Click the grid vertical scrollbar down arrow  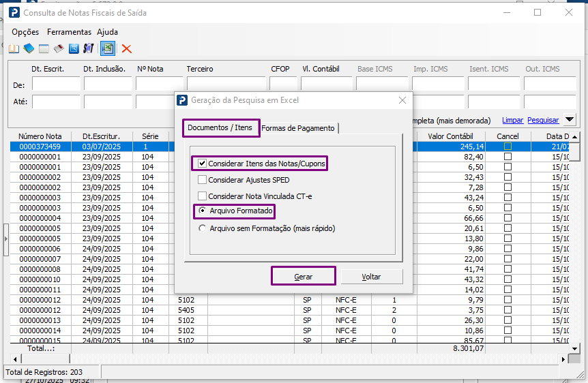click(574, 348)
